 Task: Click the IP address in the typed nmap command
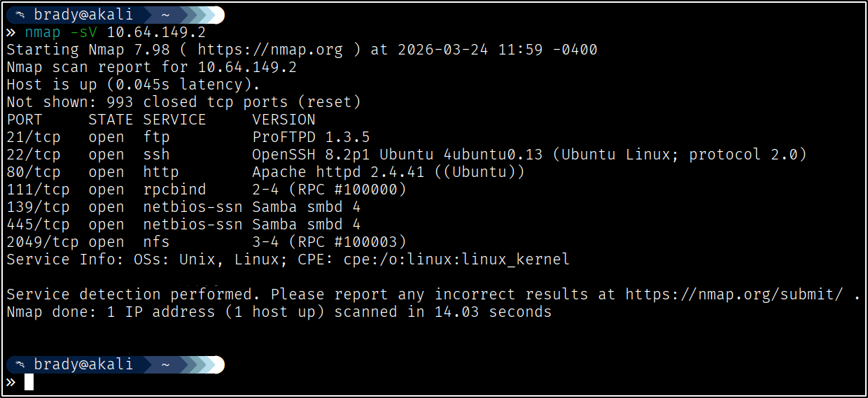tap(156, 32)
